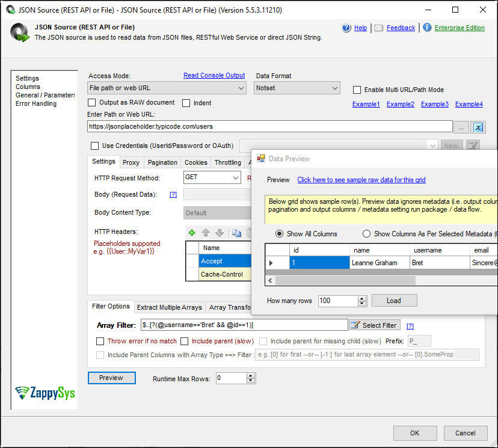Decrease How many rows value

[x=361, y=304]
